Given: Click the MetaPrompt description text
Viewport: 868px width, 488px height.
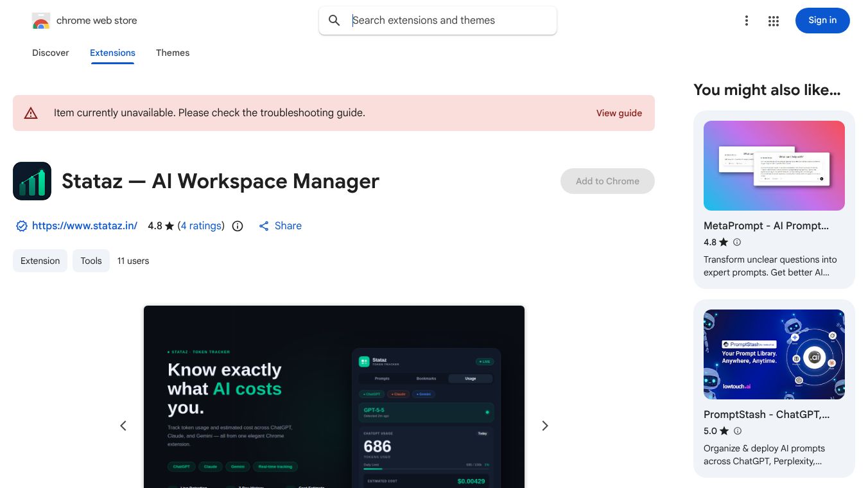Looking at the screenshot, I should [x=770, y=266].
